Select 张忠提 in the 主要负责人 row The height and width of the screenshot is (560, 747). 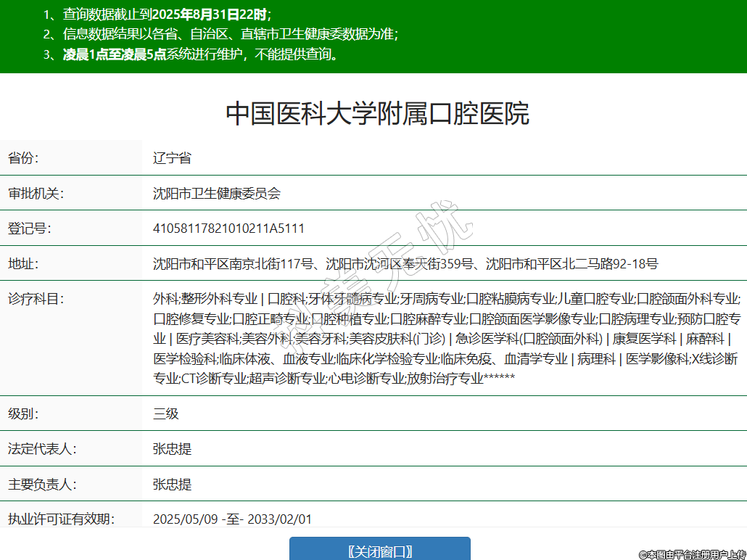(x=172, y=484)
